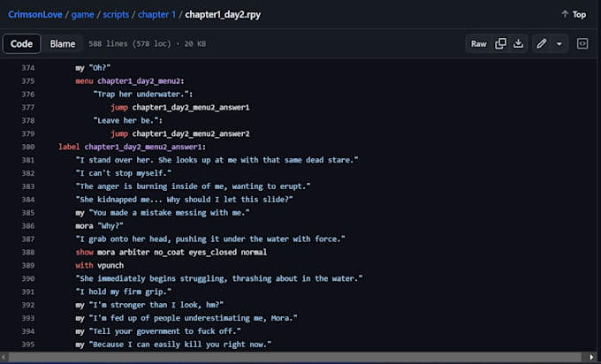Switch to the Blame tab
Image resolution: width=601 pixels, height=364 pixels.
62,43
